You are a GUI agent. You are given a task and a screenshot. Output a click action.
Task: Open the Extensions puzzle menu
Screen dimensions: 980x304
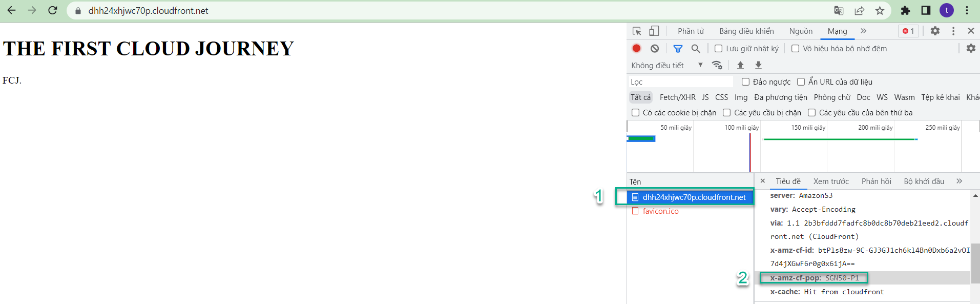click(905, 11)
